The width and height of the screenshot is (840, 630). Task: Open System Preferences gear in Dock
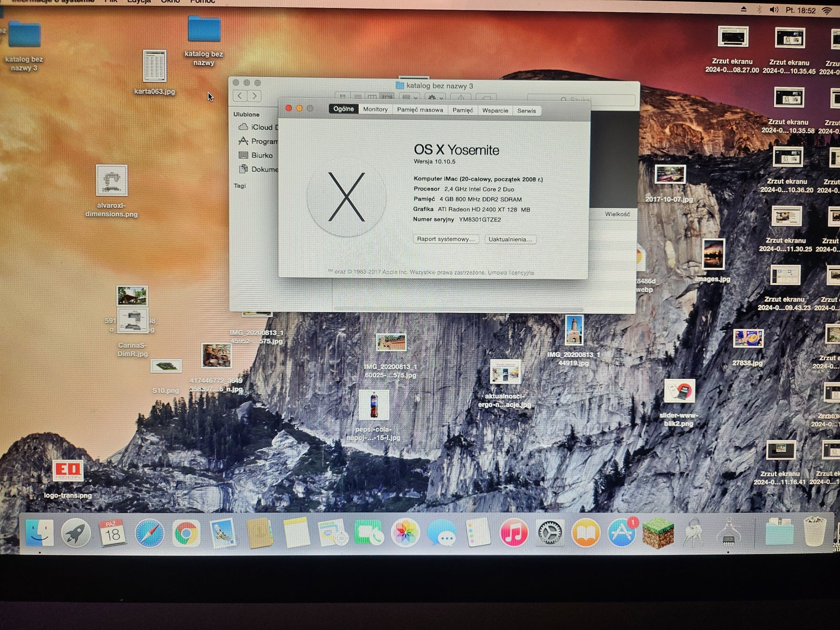[550, 532]
